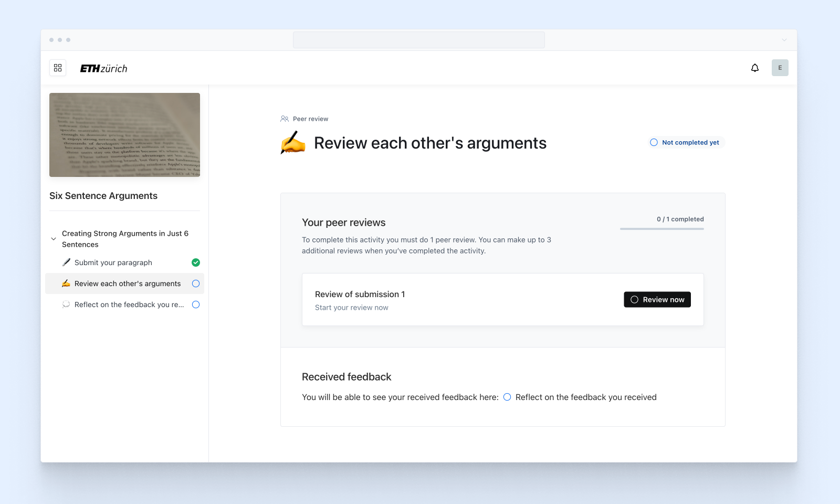Click the Review now button
Image resolution: width=840 pixels, height=504 pixels.
tap(657, 299)
